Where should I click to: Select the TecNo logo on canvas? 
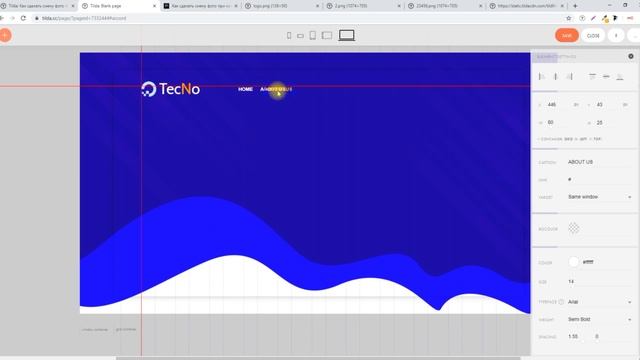170,89
